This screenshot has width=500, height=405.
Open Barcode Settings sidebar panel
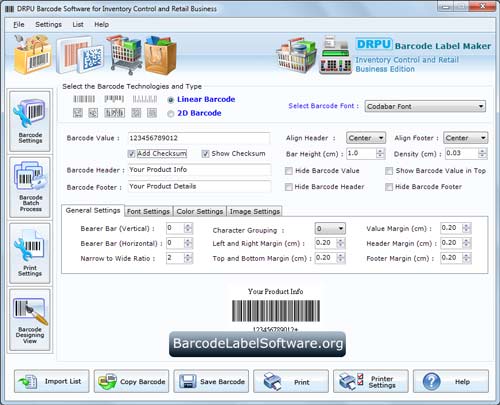point(30,121)
